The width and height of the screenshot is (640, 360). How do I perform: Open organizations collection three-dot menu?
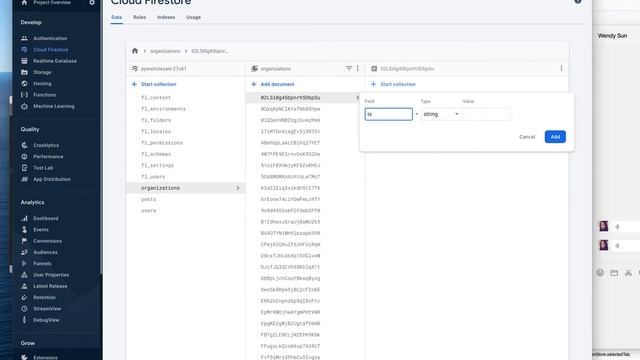(x=358, y=69)
